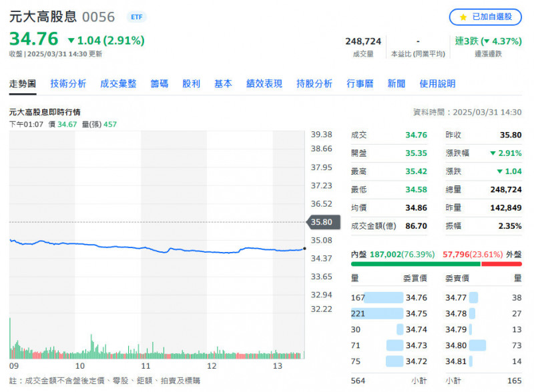Image resolution: width=534 pixels, height=392 pixels.
Task: Switch to the 成交彙整 tab
Action: (x=118, y=84)
